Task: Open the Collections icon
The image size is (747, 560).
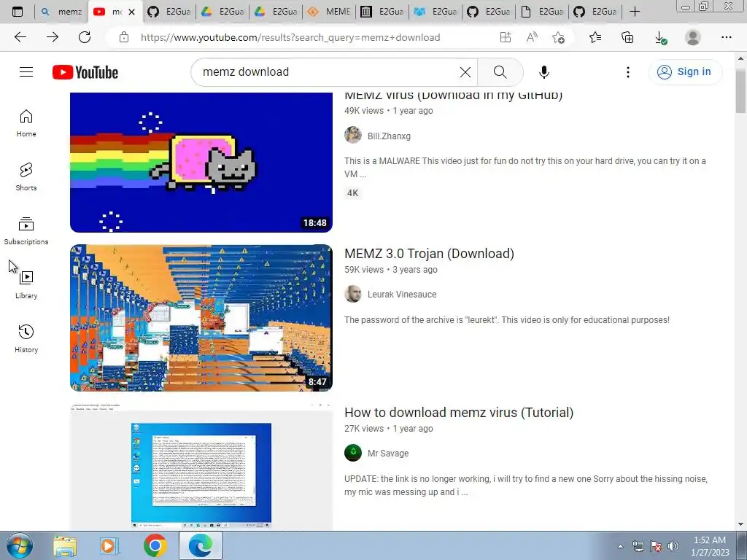Action: pyautogui.click(x=627, y=37)
